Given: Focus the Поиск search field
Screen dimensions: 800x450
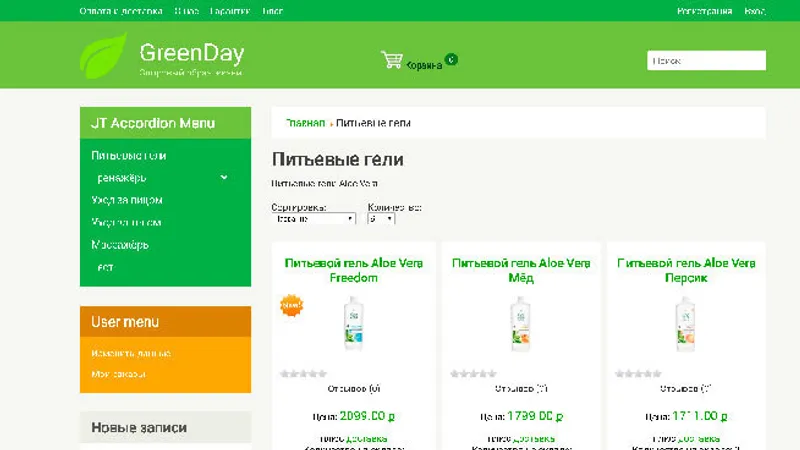Looking at the screenshot, I should point(706,60).
